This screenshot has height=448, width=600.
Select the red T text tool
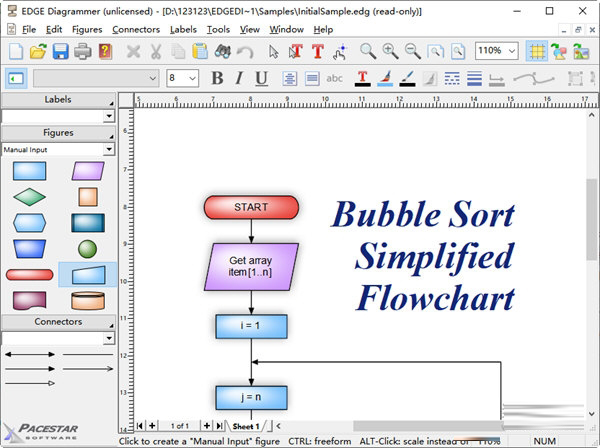(318, 51)
